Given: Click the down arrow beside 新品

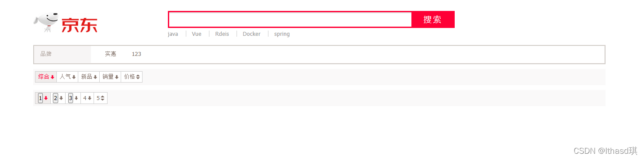Looking at the screenshot, I should [95, 77].
